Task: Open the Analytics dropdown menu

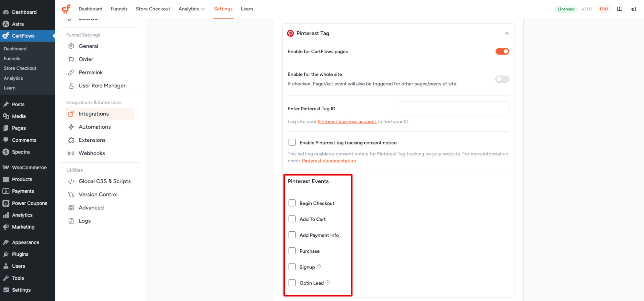Action: tap(192, 9)
